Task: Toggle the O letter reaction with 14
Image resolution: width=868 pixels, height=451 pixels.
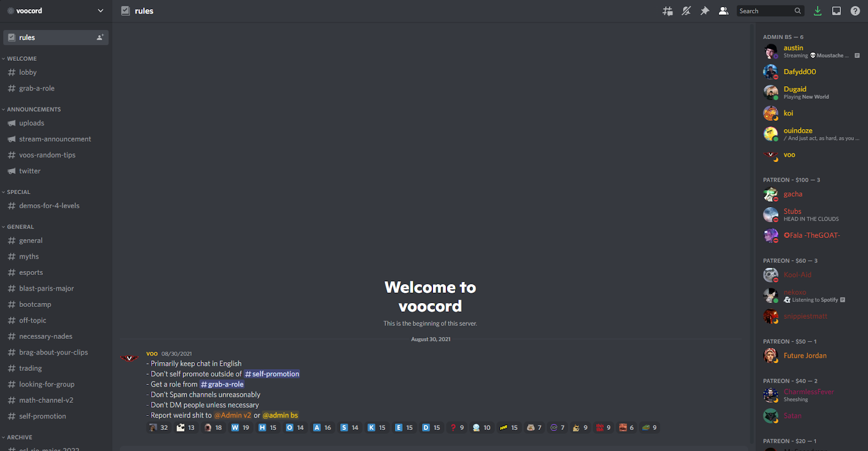Action: pyautogui.click(x=295, y=428)
